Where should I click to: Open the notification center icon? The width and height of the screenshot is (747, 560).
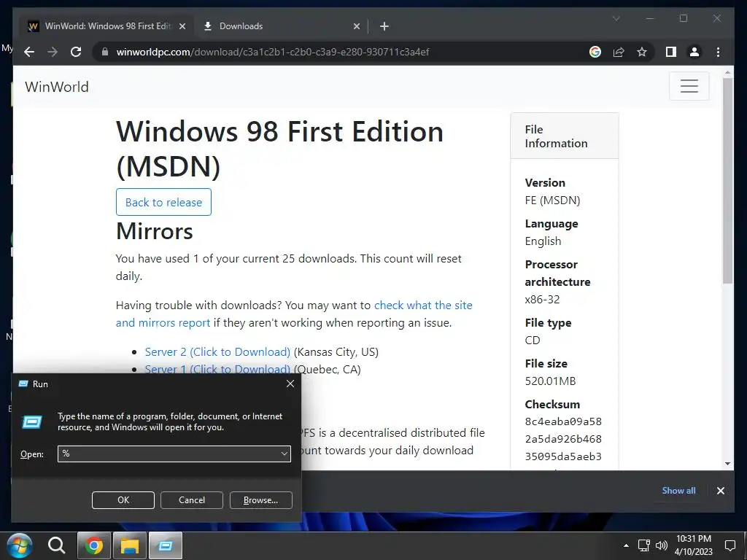click(x=729, y=545)
